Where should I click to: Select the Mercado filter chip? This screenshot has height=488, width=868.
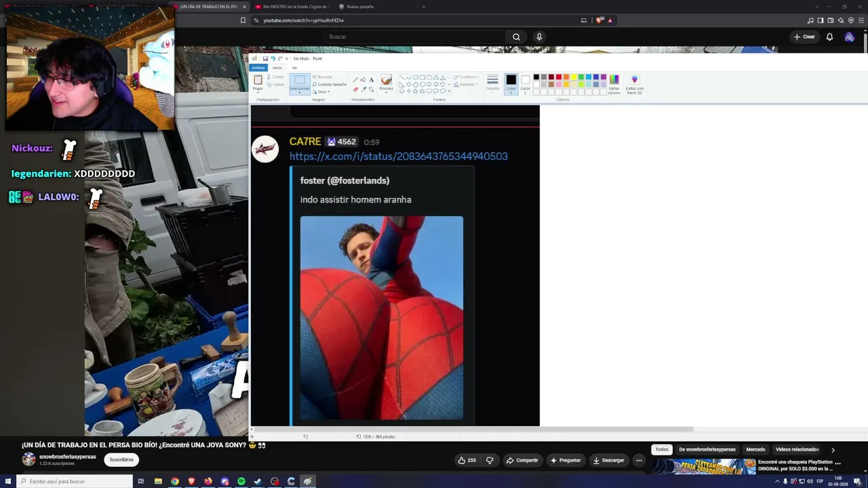(x=755, y=449)
